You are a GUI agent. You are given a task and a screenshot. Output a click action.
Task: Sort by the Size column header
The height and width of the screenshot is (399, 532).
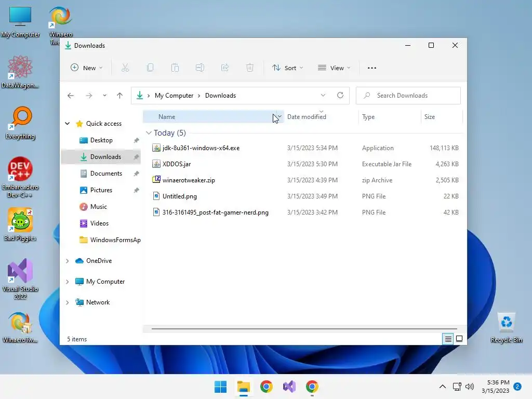pyautogui.click(x=442, y=117)
